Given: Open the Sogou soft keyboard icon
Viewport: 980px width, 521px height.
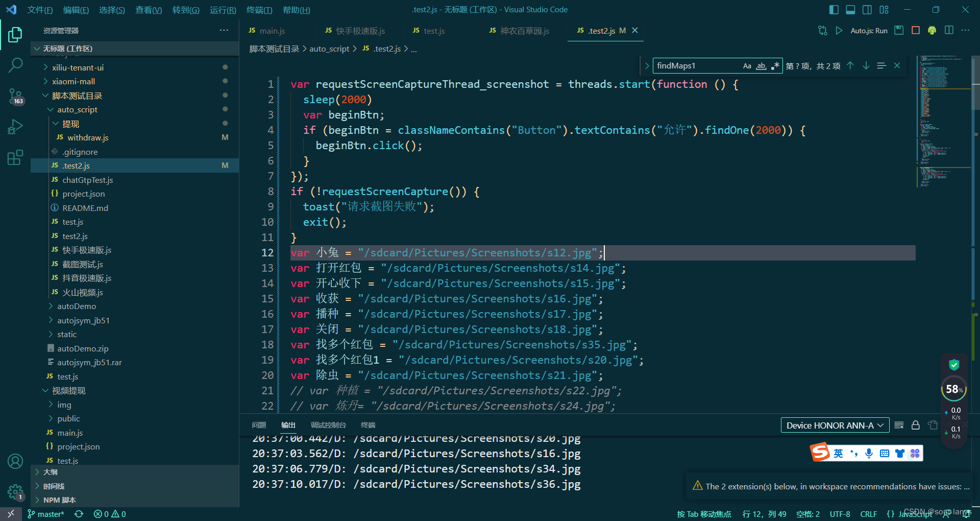Looking at the screenshot, I should click(x=885, y=453).
